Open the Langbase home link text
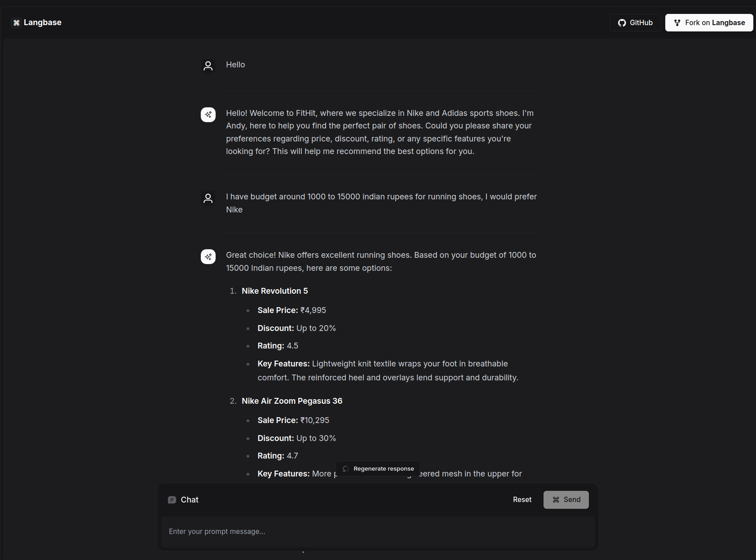The width and height of the screenshot is (756, 560). [42, 22]
